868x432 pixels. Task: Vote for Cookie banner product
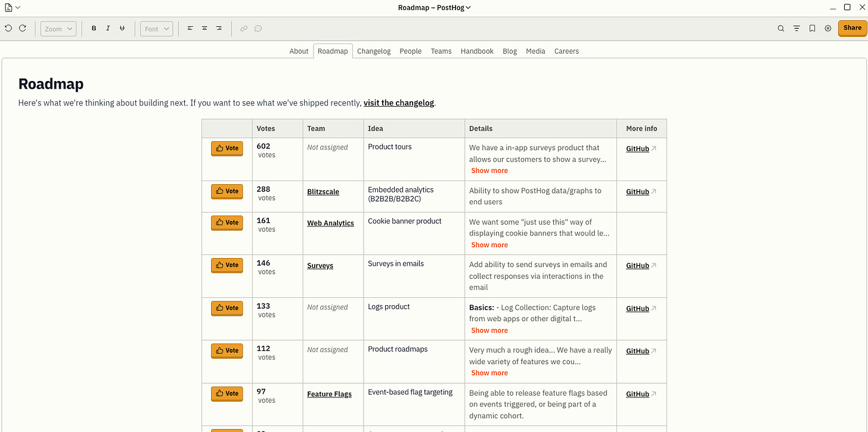(227, 222)
